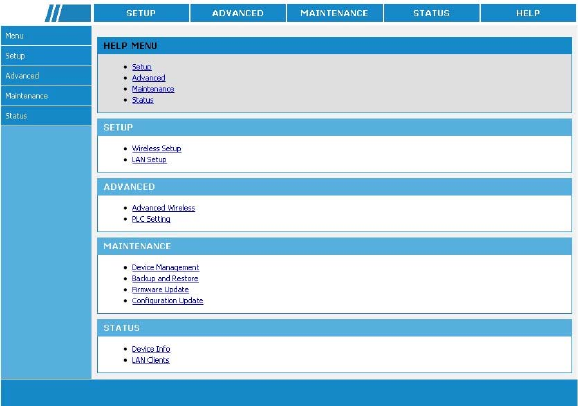Screen dimensions: 578x406
Task: Open the LAN Setup help link
Action: coord(149,160)
